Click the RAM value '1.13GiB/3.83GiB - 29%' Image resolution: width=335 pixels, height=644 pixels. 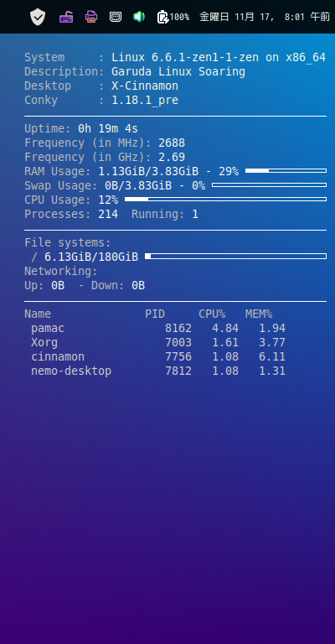coord(168,172)
